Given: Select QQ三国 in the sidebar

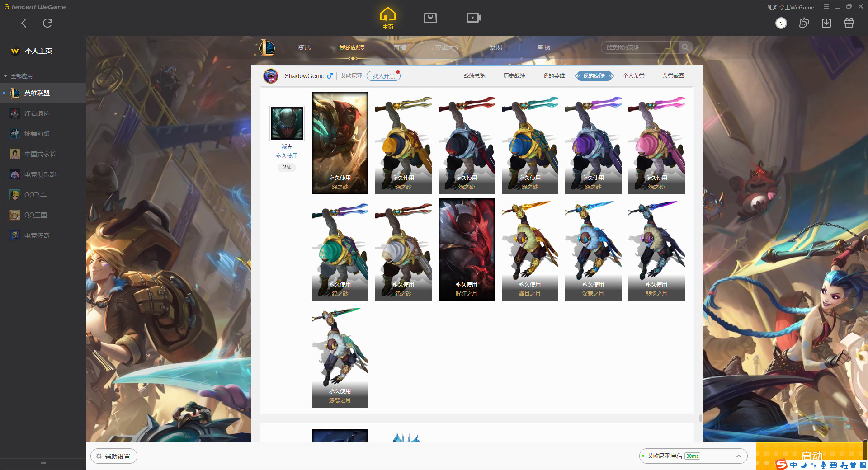Looking at the screenshot, I should point(43,215).
